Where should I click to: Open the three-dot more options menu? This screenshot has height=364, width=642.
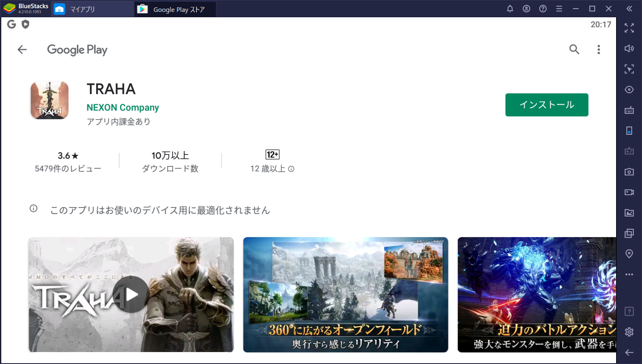(598, 50)
